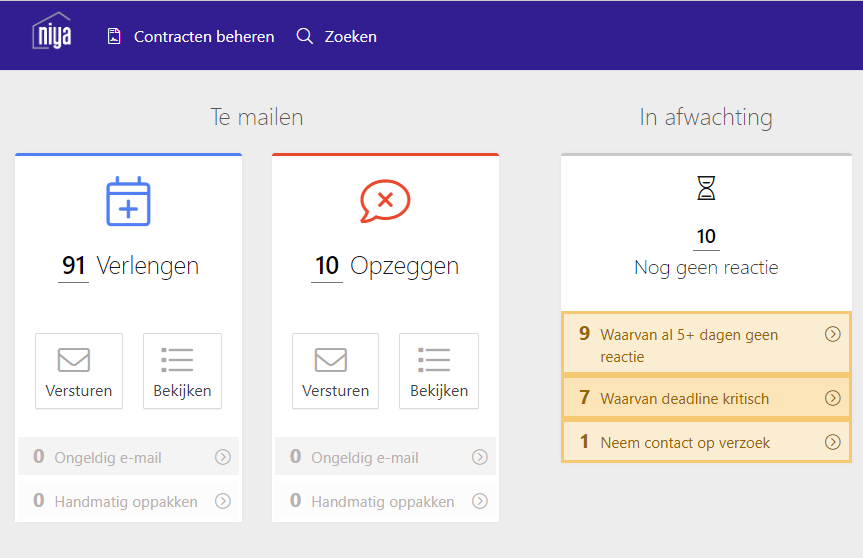Open Contracten beheren menu item
863x558 pixels.
[190, 36]
